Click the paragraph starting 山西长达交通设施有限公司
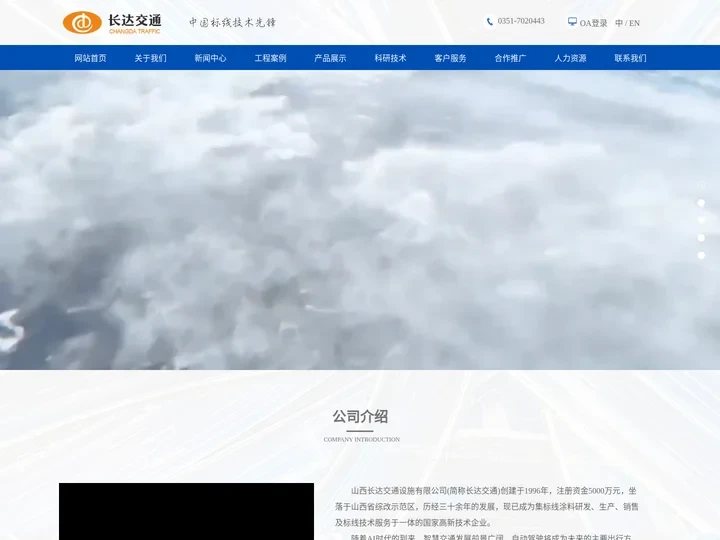Image resolution: width=720 pixels, height=540 pixels. click(x=486, y=506)
